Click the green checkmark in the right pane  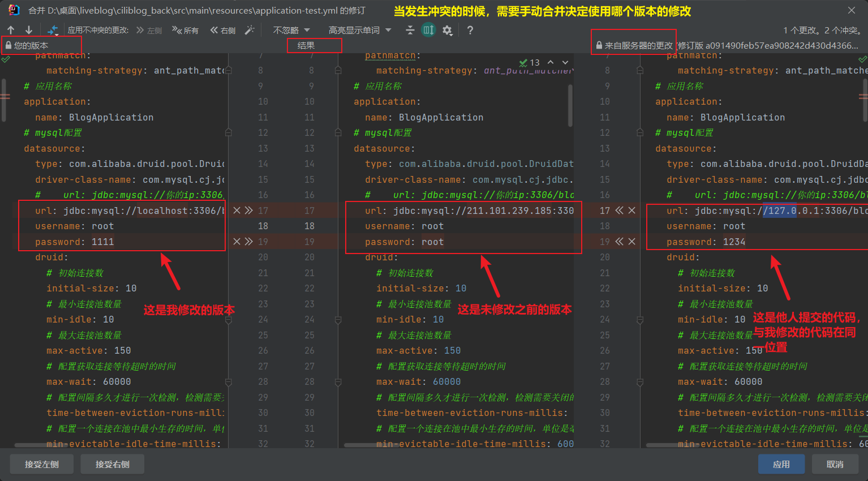pyautogui.click(x=862, y=59)
